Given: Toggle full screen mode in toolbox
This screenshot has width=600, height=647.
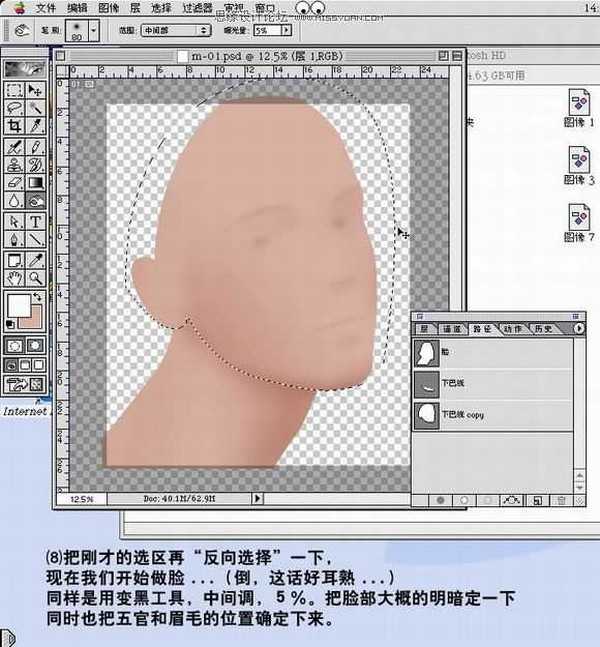Looking at the screenshot, I should point(36,365).
